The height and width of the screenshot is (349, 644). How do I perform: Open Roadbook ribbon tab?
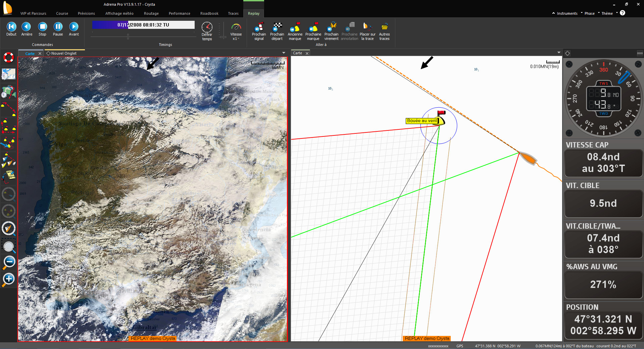(x=209, y=13)
